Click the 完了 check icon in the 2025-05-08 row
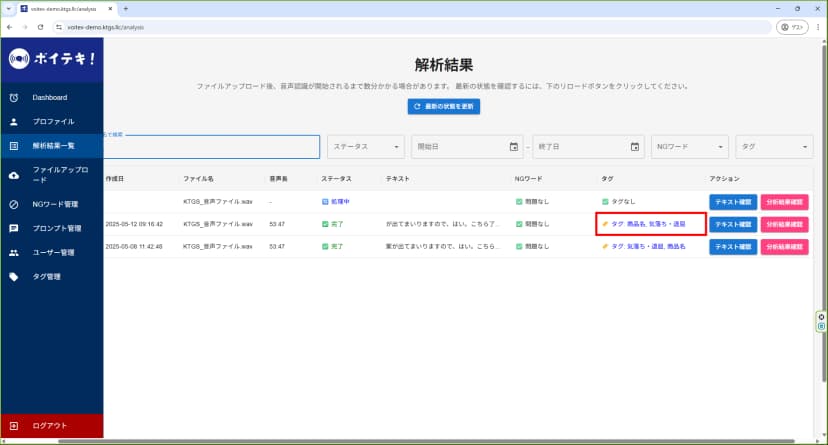The width and height of the screenshot is (828, 445). point(325,247)
